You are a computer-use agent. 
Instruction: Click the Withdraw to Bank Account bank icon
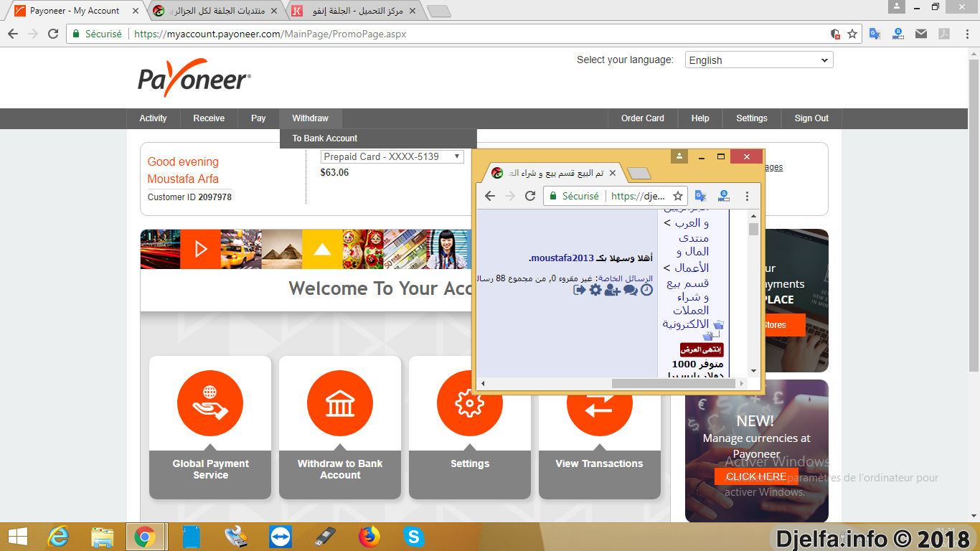[340, 403]
